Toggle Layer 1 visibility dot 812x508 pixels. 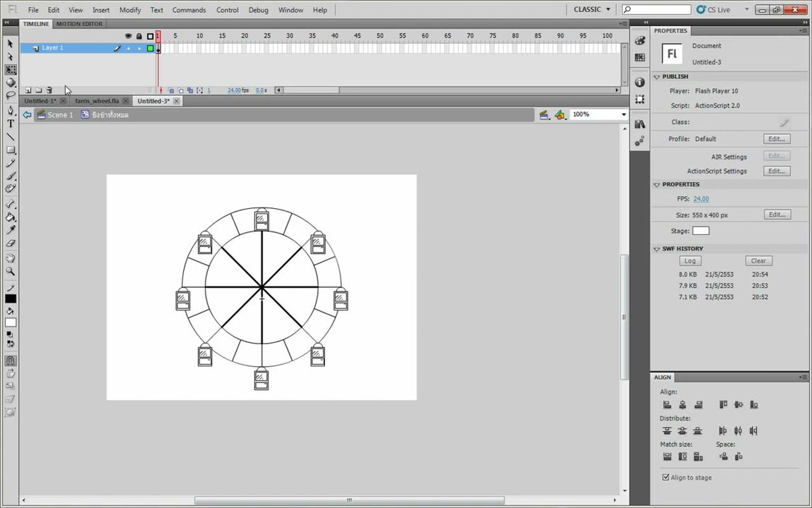coord(128,48)
